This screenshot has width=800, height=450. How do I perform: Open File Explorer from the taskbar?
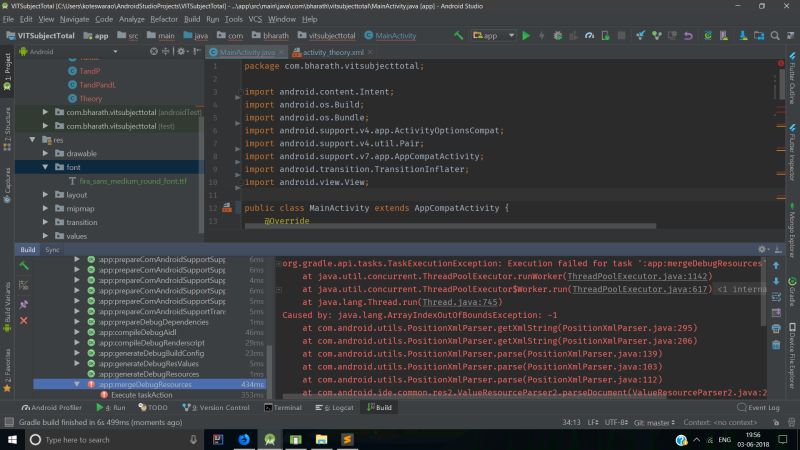point(321,439)
